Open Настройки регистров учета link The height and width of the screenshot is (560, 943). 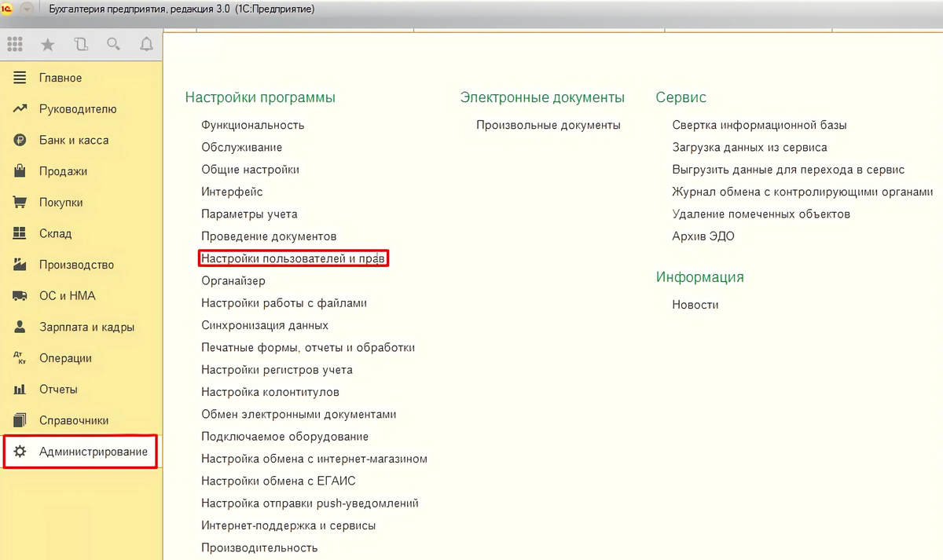point(277,369)
